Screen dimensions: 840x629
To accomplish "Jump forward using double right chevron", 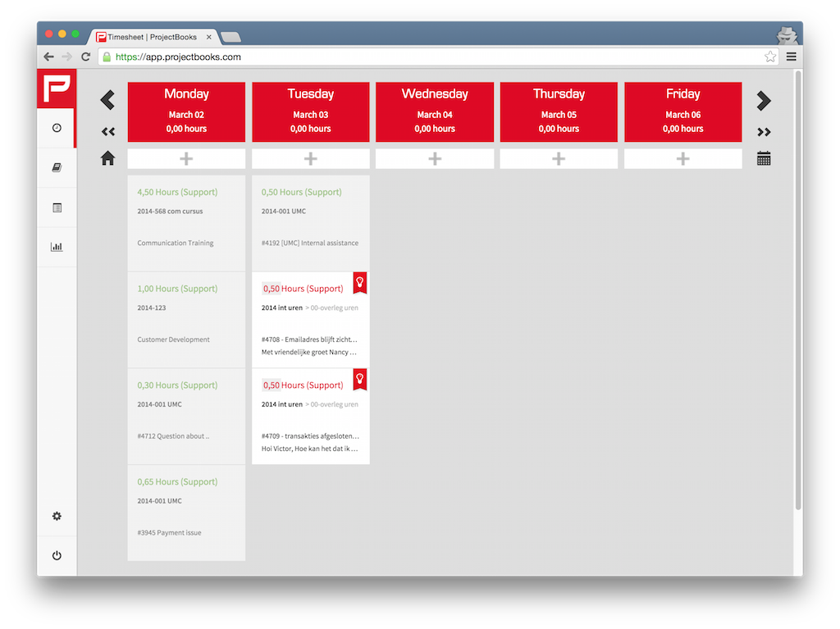I will pyautogui.click(x=764, y=131).
